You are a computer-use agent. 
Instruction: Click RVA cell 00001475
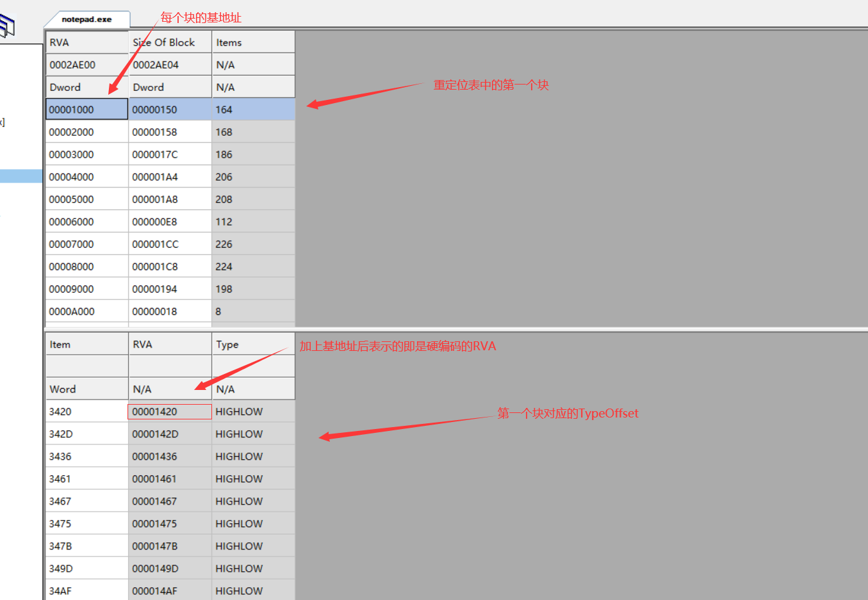(x=170, y=523)
